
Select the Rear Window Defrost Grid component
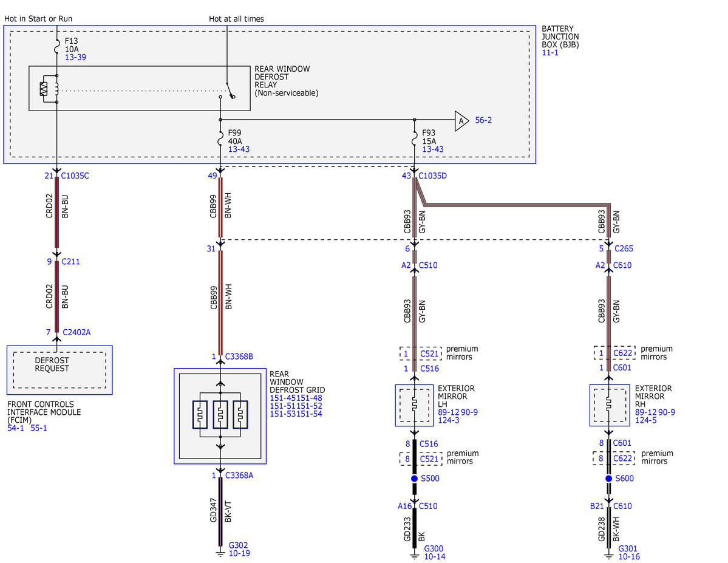click(220, 416)
